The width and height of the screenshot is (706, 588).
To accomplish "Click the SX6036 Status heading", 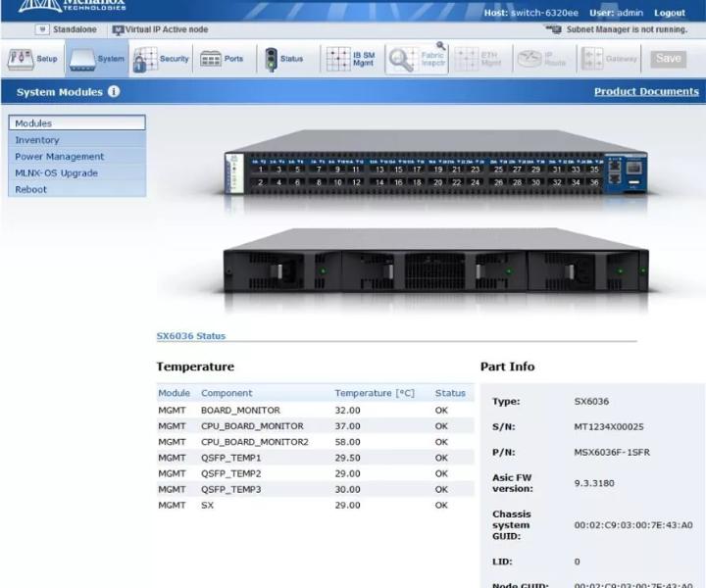I will (x=191, y=336).
